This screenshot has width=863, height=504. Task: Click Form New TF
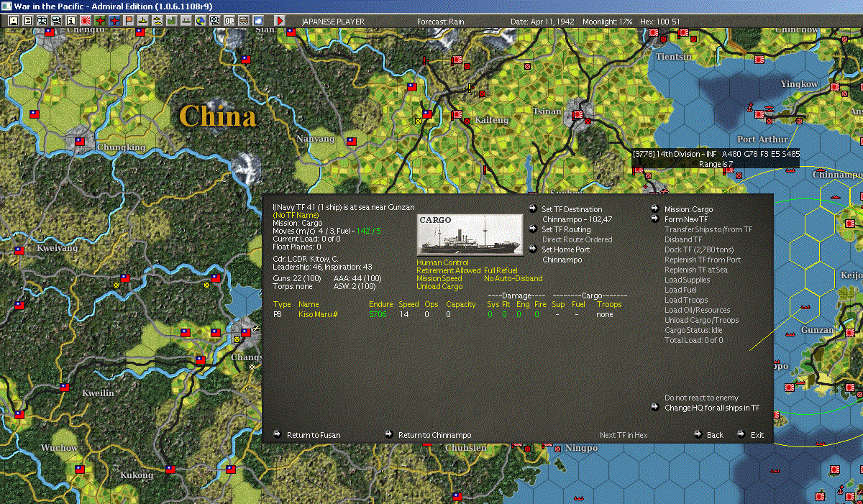point(686,219)
